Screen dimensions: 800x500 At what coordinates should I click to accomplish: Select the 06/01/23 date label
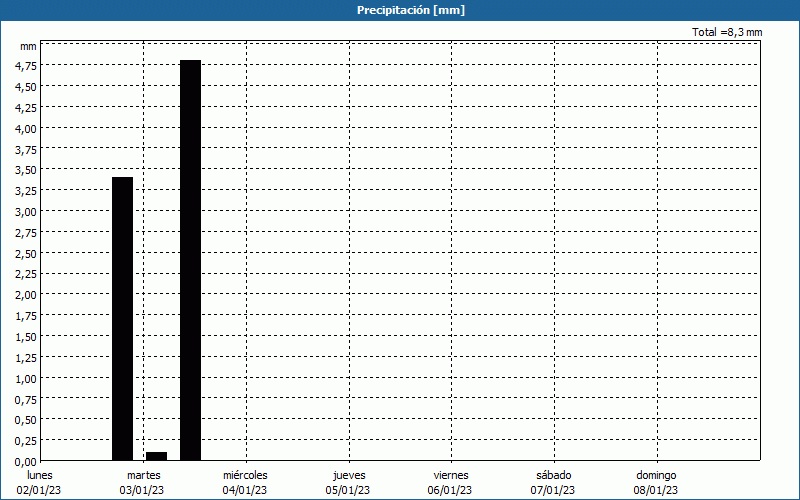(450, 490)
